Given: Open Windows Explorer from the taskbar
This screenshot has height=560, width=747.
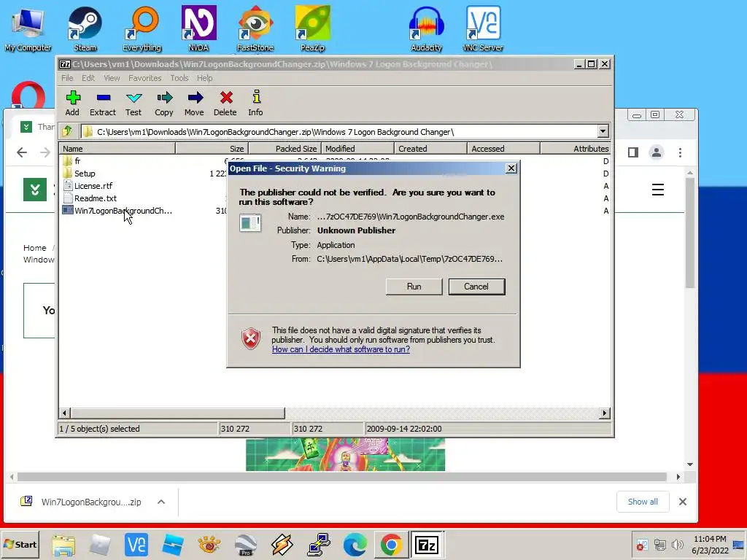Looking at the screenshot, I should point(63,545).
